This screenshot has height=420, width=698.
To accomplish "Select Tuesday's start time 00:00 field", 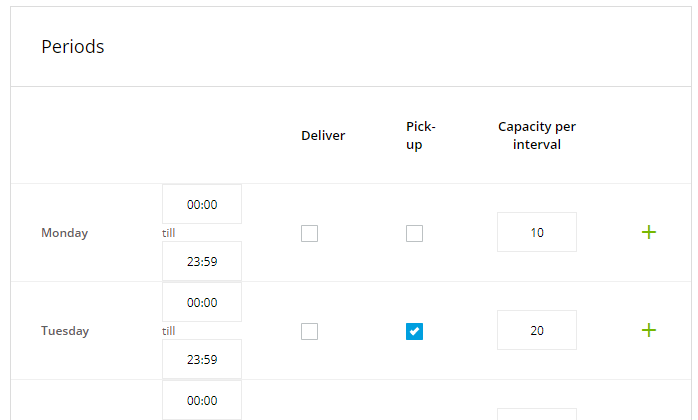I will click(202, 302).
